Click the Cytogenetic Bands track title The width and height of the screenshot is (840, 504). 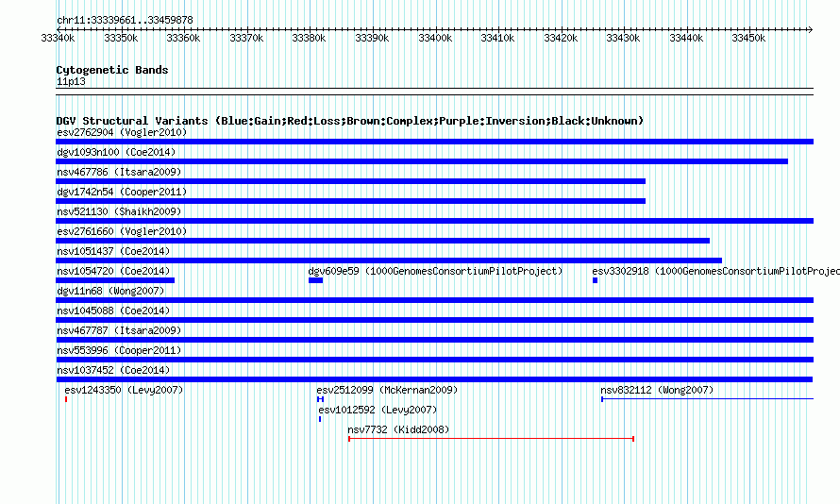pos(112,70)
